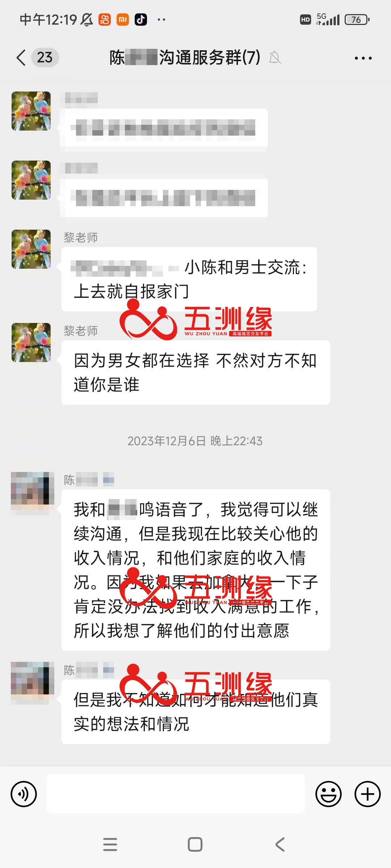Tap the 2023年12月6日 晚上22:43 timestamp
391x868 pixels.
click(195, 441)
